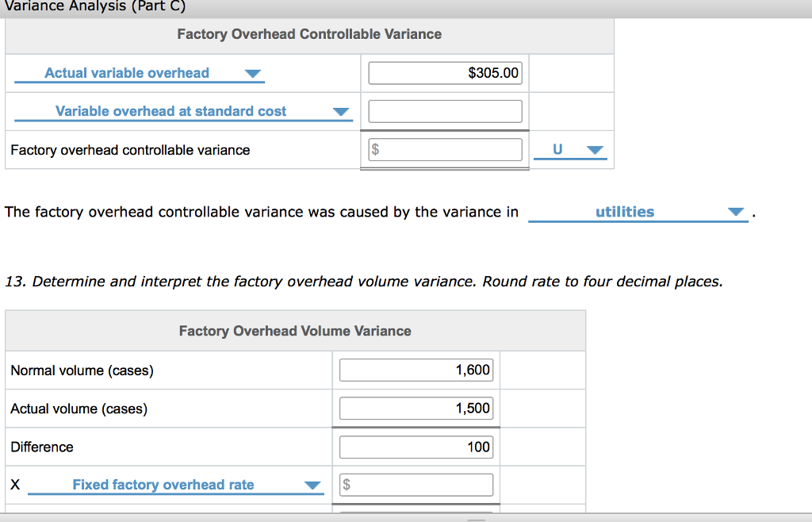
Task: Open the Actual variable overhead dropdown
Action: tap(253, 72)
